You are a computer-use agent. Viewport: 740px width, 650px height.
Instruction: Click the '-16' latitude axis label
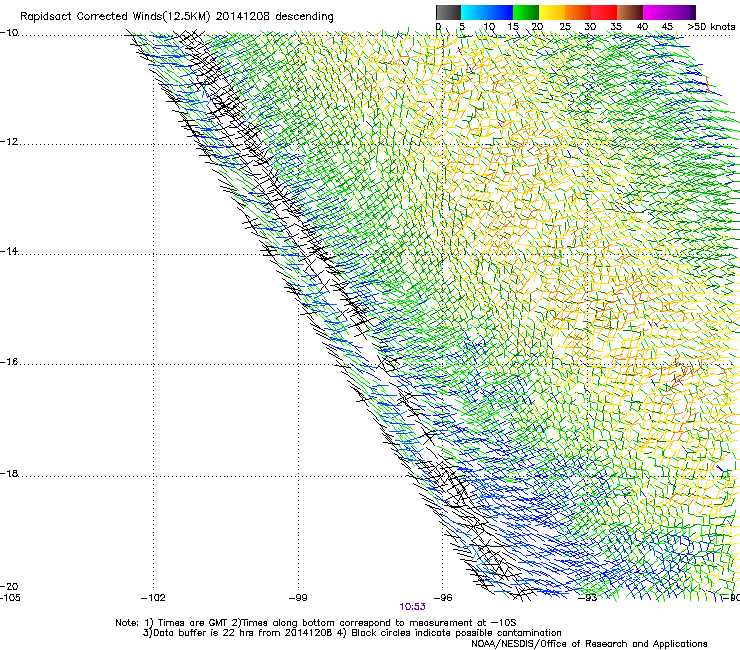[9, 362]
